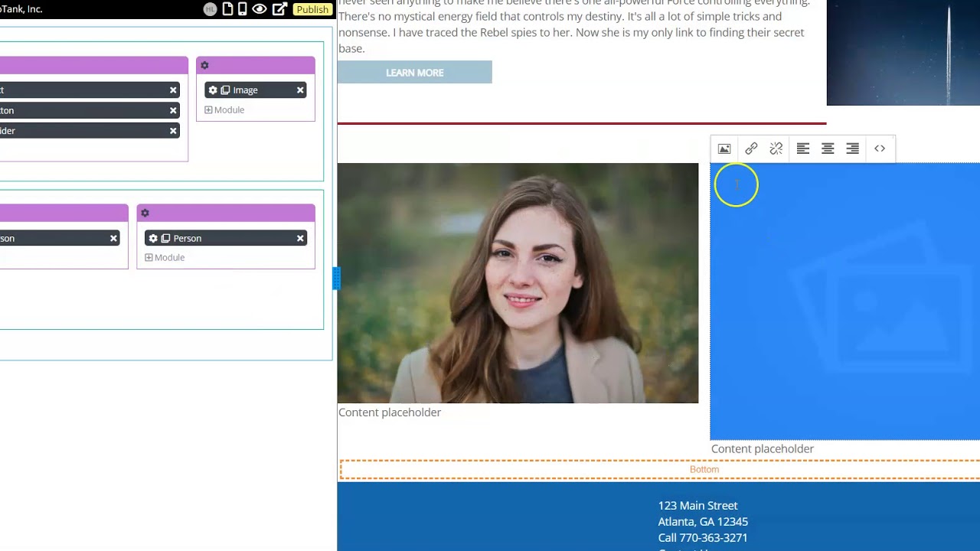This screenshot has width=980, height=551.
Task: Select the woman's portrait photo
Action: point(518,283)
